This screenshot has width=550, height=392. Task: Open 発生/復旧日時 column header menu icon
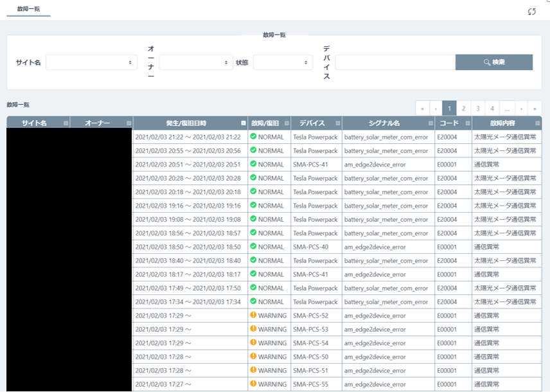tap(244, 123)
